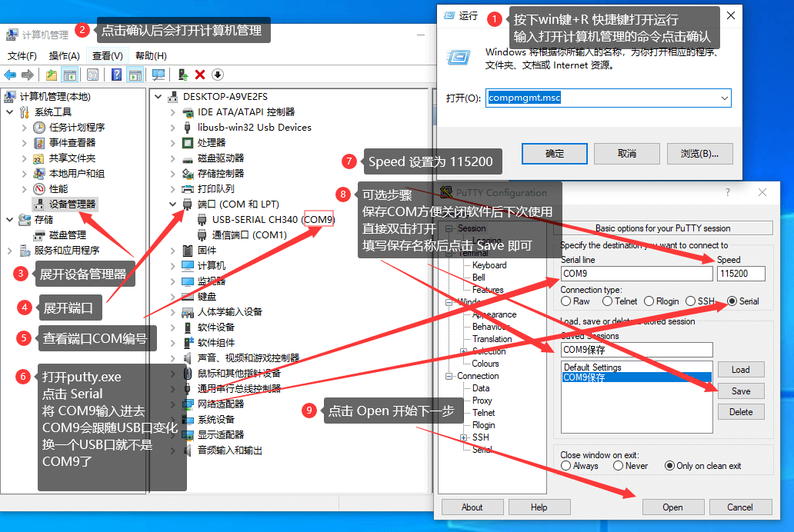Viewport: 794px width, 532px height.
Task: Toggle the show/hide console tree icon
Action: coord(69,75)
